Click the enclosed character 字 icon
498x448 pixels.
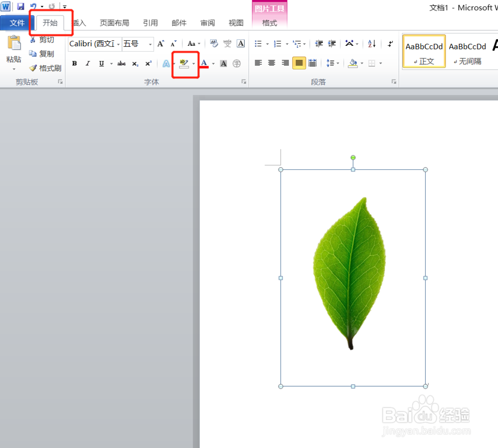tap(237, 63)
